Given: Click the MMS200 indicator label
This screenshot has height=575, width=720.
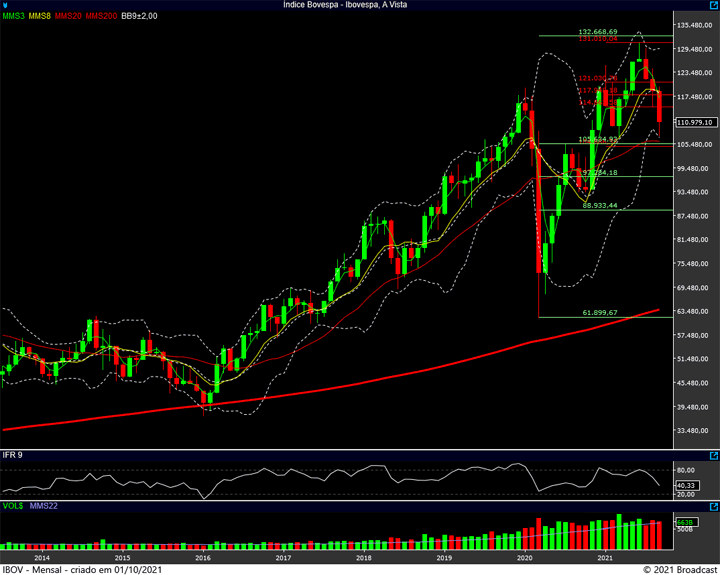Looking at the screenshot, I should pyautogui.click(x=102, y=16).
